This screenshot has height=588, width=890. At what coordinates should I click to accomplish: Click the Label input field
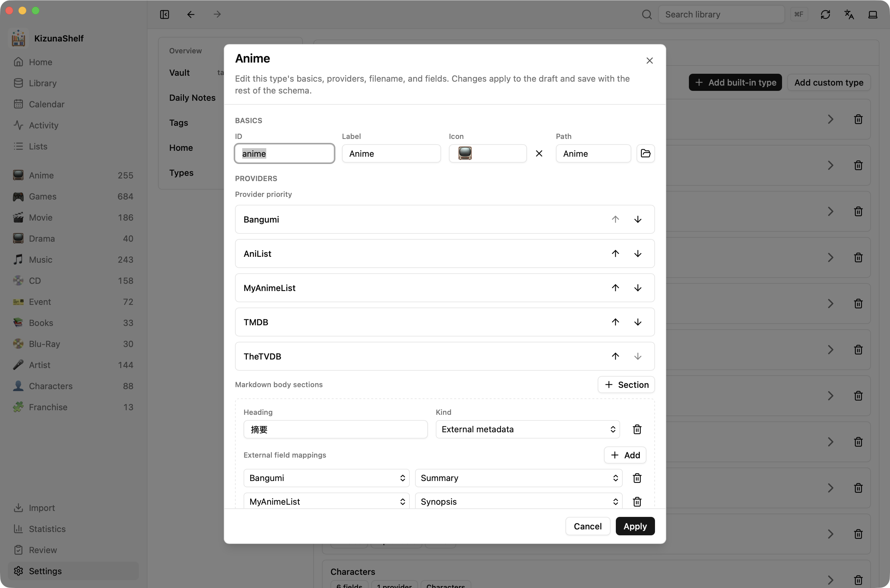click(x=391, y=153)
